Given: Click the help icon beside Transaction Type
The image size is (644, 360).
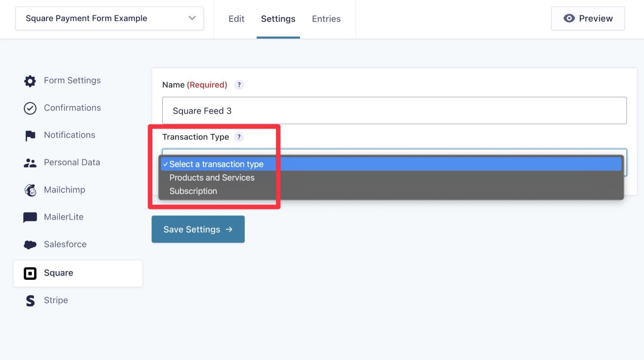Looking at the screenshot, I should [239, 137].
